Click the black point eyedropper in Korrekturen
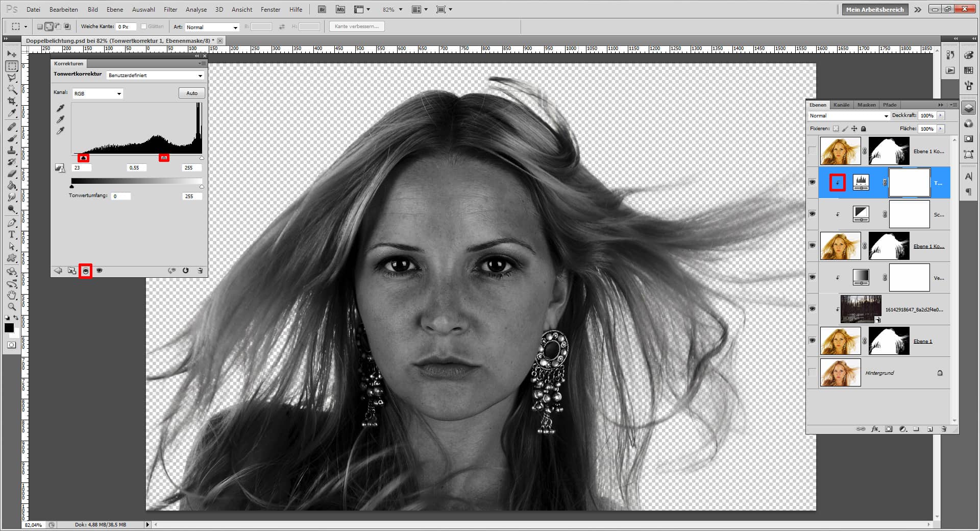This screenshot has width=980, height=531. pyautogui.click(x=61, y=108)
